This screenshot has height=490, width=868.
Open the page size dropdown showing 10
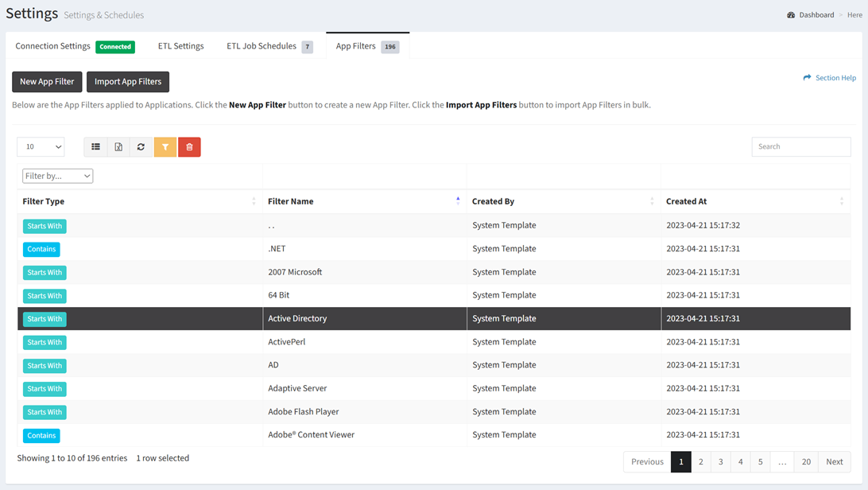[x=41, y=147]
